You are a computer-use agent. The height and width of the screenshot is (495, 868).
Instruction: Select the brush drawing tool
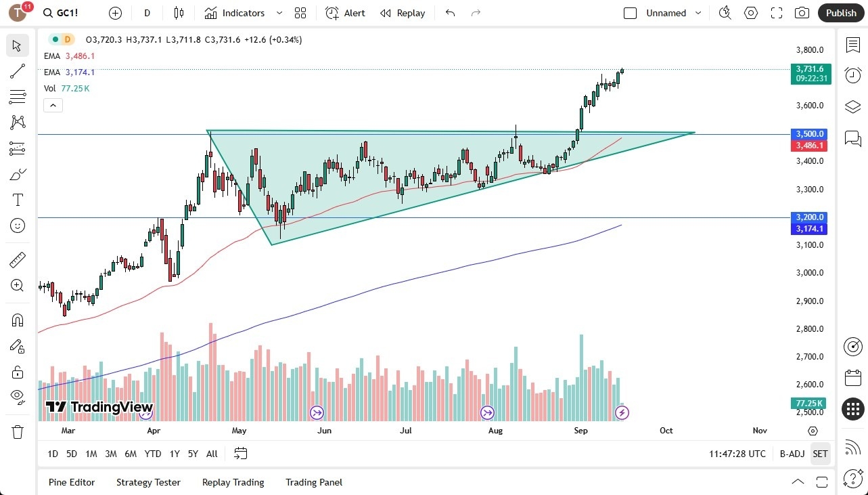(x=18, y=173)
